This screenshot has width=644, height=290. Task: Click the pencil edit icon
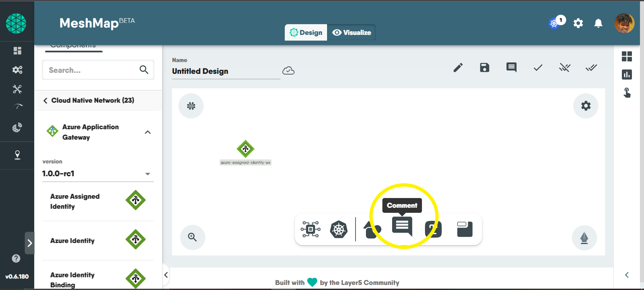point(458,68)
